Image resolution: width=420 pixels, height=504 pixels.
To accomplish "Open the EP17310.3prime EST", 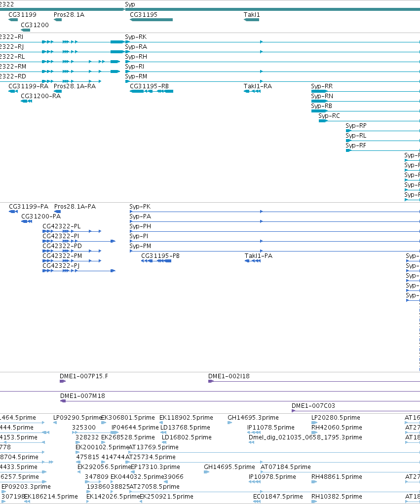I will (132, 472).
